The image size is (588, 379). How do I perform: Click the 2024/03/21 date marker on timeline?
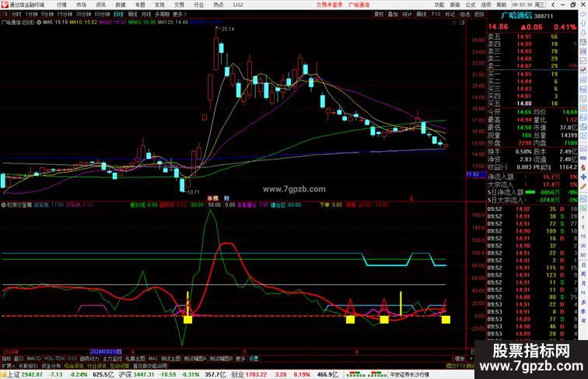106,352
